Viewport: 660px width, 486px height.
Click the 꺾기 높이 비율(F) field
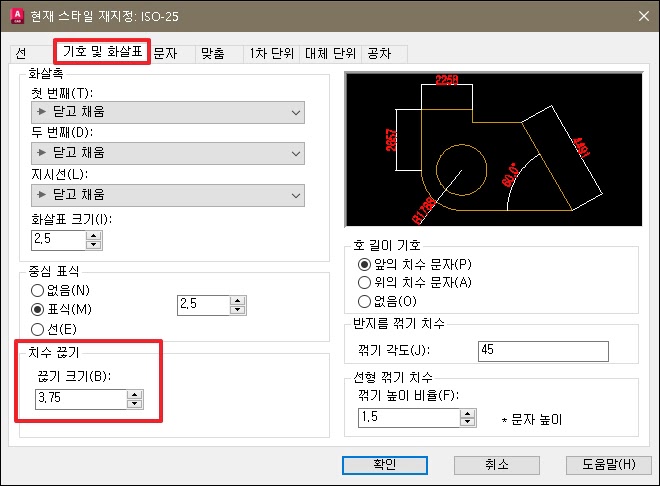[x=409, y=418]
